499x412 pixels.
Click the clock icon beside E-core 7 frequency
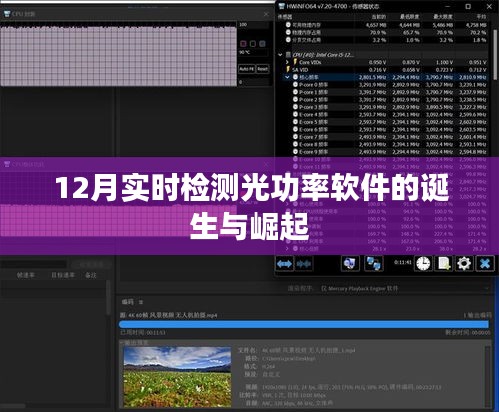click(295, 137)
